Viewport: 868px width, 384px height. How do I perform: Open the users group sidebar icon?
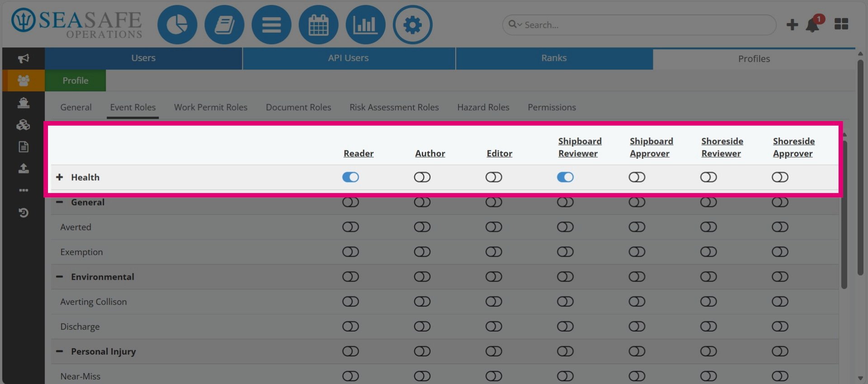pos(24,80)
